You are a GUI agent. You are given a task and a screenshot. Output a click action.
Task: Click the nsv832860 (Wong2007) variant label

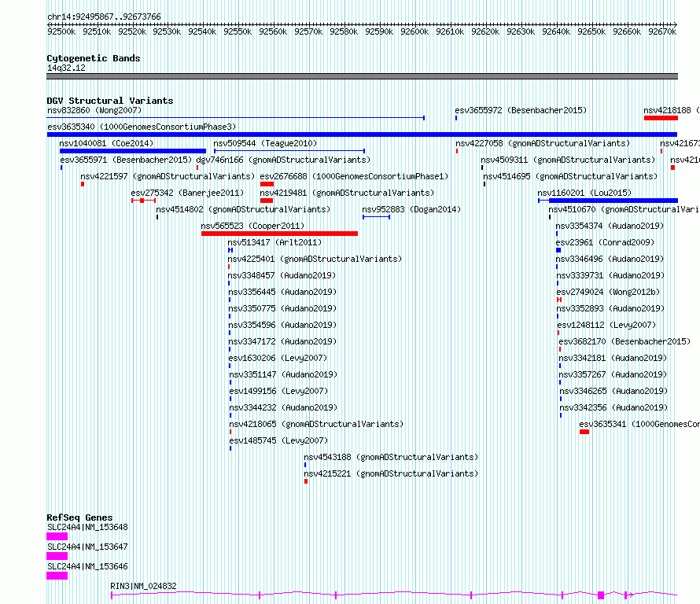pos(94,110)
